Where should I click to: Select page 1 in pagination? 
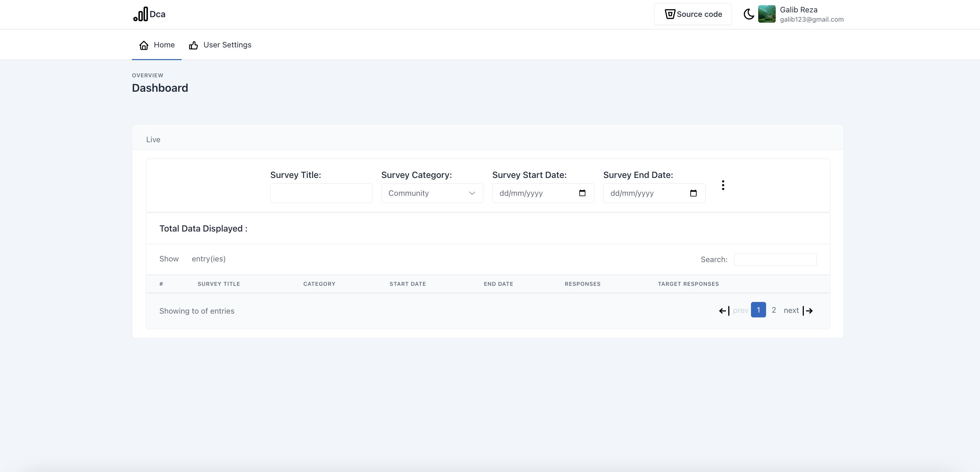[x=758, y=310]
